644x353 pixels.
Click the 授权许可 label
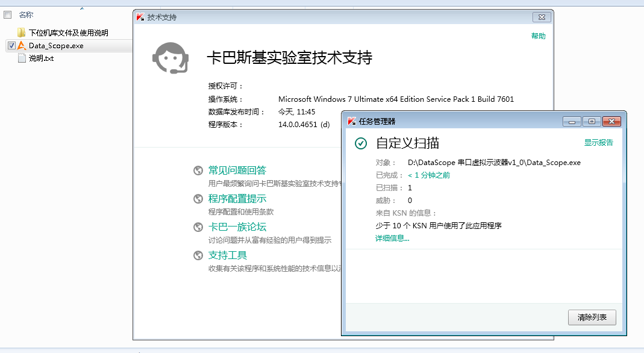(x=226, y=86)
